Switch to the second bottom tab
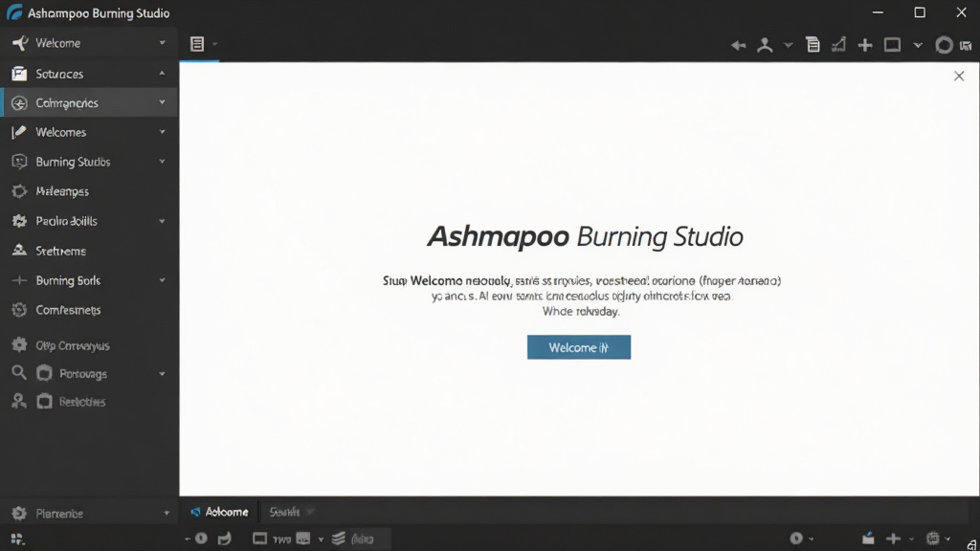Screen dimensions: 980x551 pyautogui.click(x=290, y=512)
